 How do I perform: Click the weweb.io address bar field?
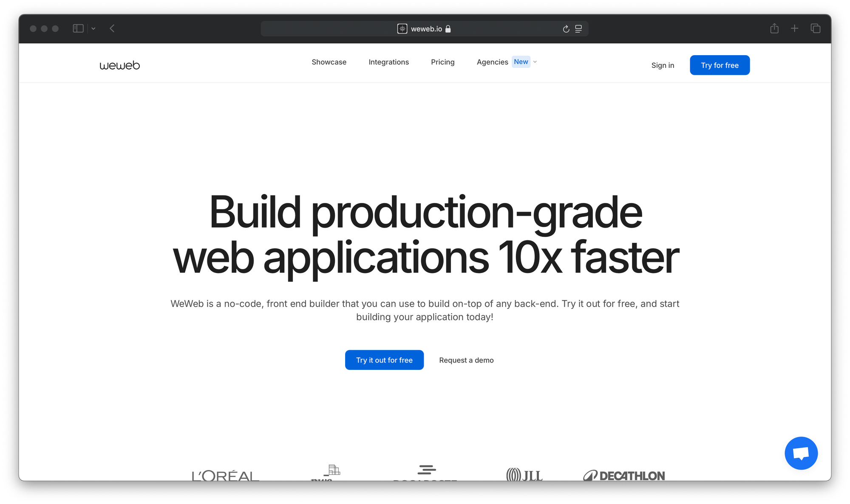tap(425, 28)
